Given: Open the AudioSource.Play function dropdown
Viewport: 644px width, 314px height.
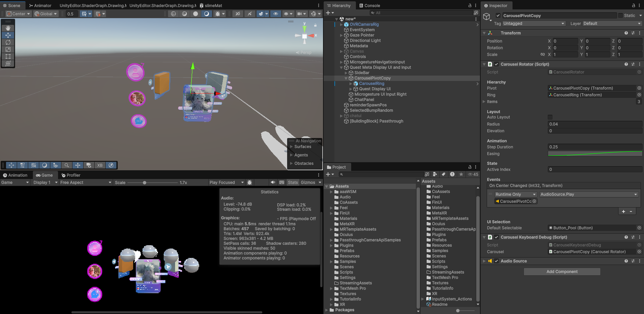Looking at the screenshot, I should [x=589, y=194].
